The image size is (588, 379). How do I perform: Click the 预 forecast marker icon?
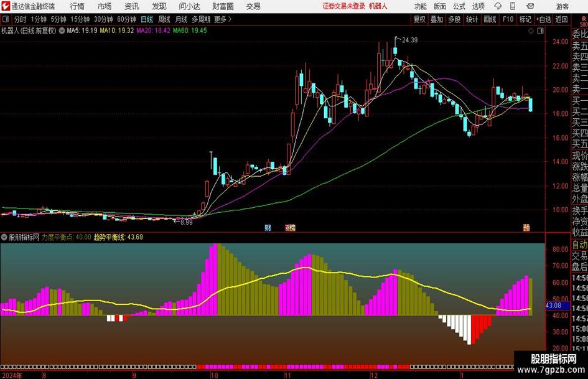[x=526, y=227]
